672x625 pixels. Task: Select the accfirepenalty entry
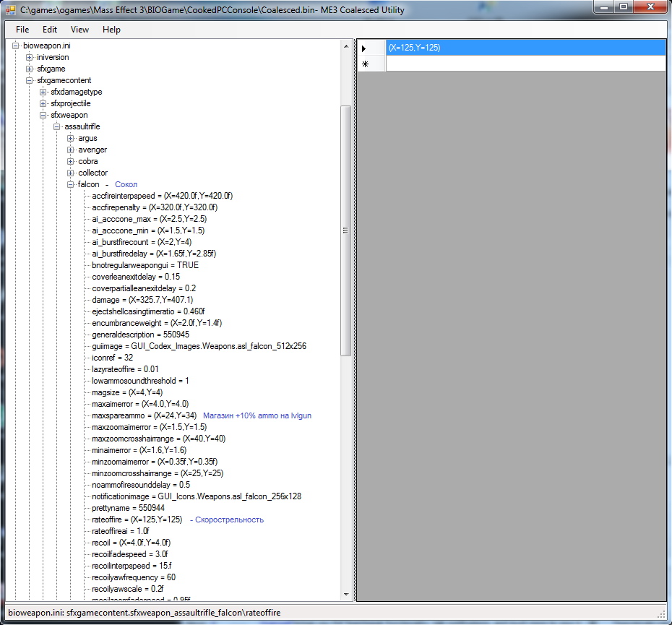[155, 207]
